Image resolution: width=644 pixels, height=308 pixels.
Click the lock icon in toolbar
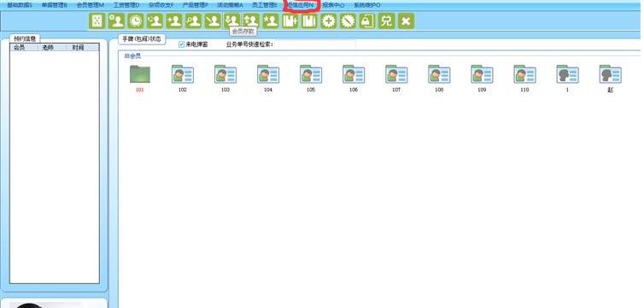click(x=367, y=21)
